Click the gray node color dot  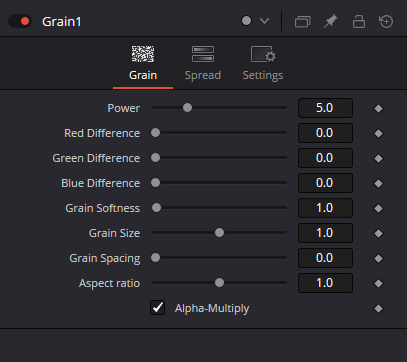(x=246, y=21)
